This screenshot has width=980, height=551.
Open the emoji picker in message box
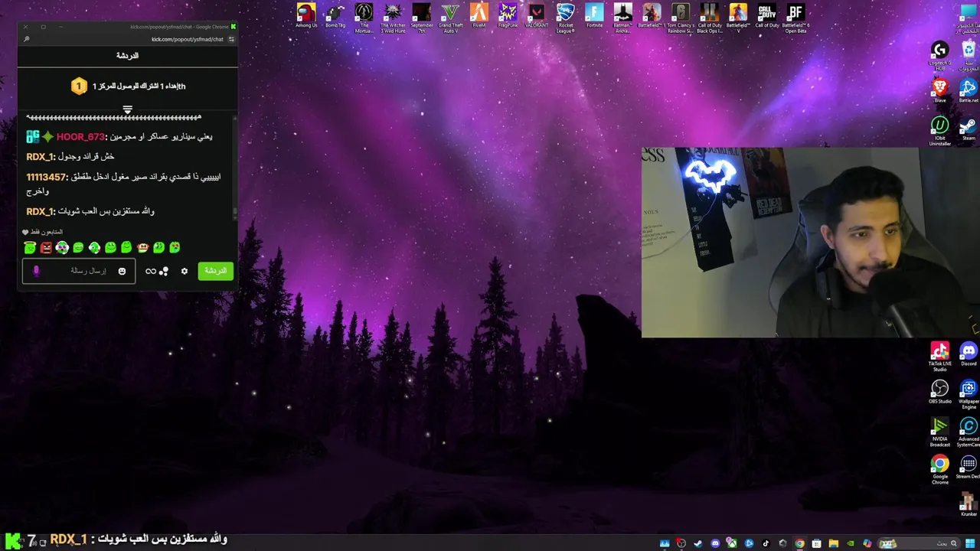pyautogui.click(x=122, y=271)
